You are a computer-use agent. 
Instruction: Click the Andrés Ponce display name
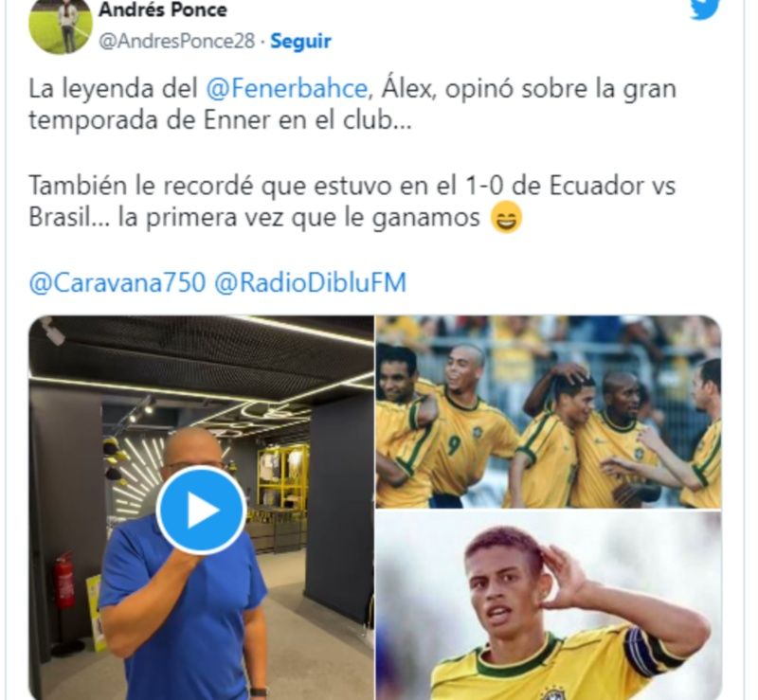162,9
